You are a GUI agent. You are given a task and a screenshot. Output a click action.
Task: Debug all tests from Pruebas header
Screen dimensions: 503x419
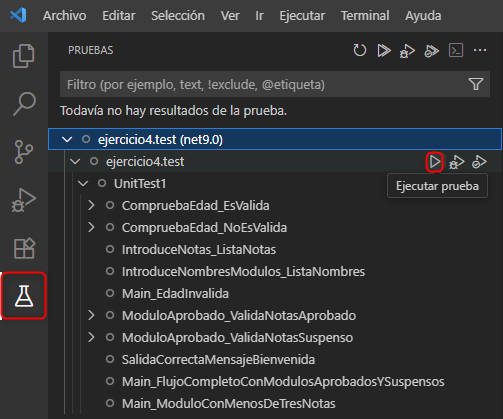tap(407, 51)
